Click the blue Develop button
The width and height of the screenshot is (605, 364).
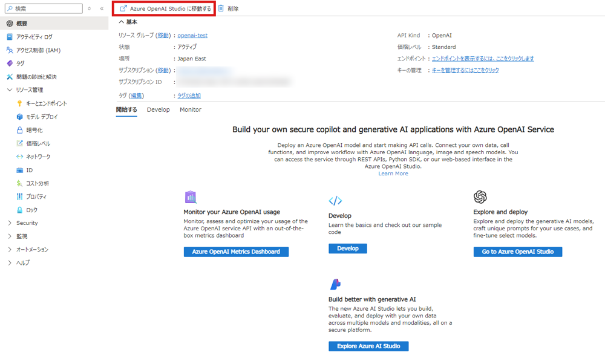pos(348,249)
